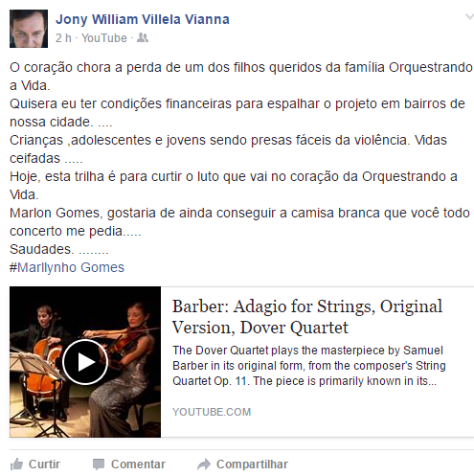Open the friends audience privacy icon
Image resolution: width=474 pixels, height=476 pixels.
(x=143, y=37)
